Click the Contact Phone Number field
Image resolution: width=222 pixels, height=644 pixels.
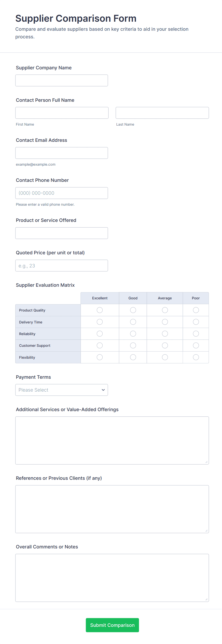62,193
